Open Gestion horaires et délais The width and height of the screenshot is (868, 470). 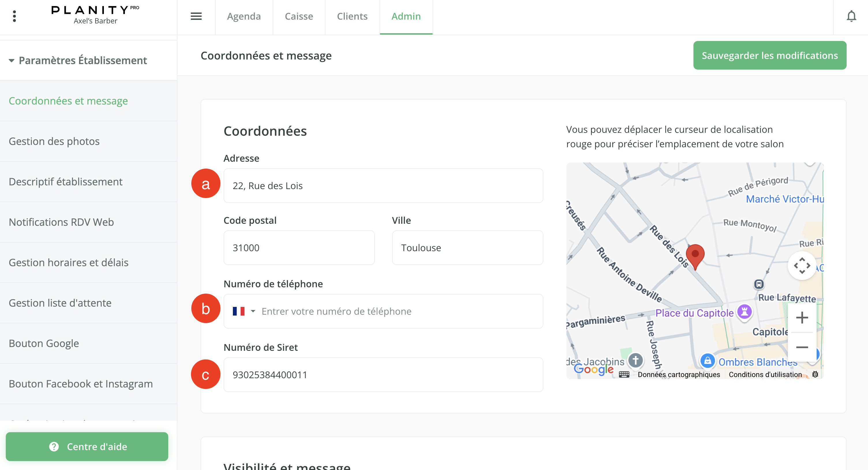point(68,262)
